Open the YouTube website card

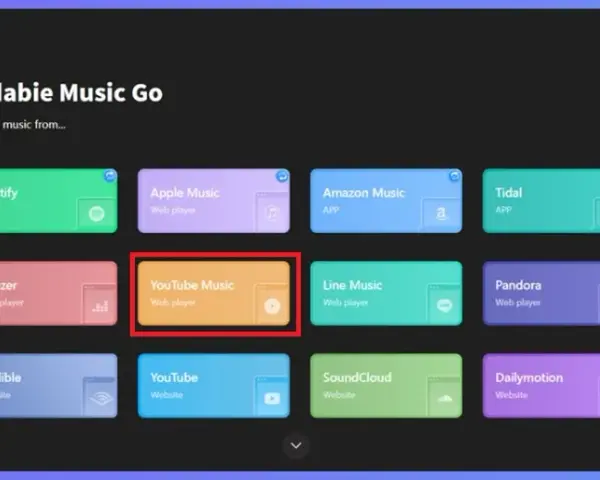pyautogui.click(x=214, y=385)
